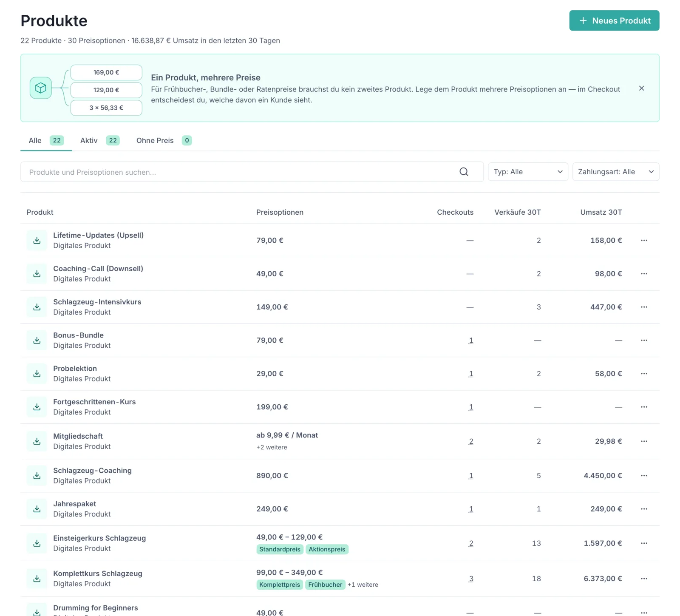Click download icon of Bonus-Bundle
Screen dimensions: 680x616
[x=37, y=340]
